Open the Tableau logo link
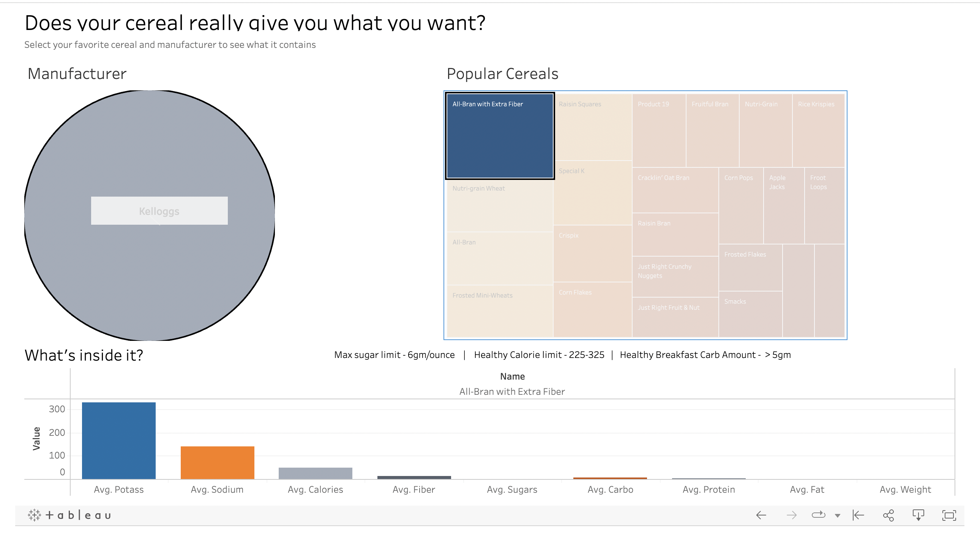This screenshot has width=980, height=539. (69, 515)
